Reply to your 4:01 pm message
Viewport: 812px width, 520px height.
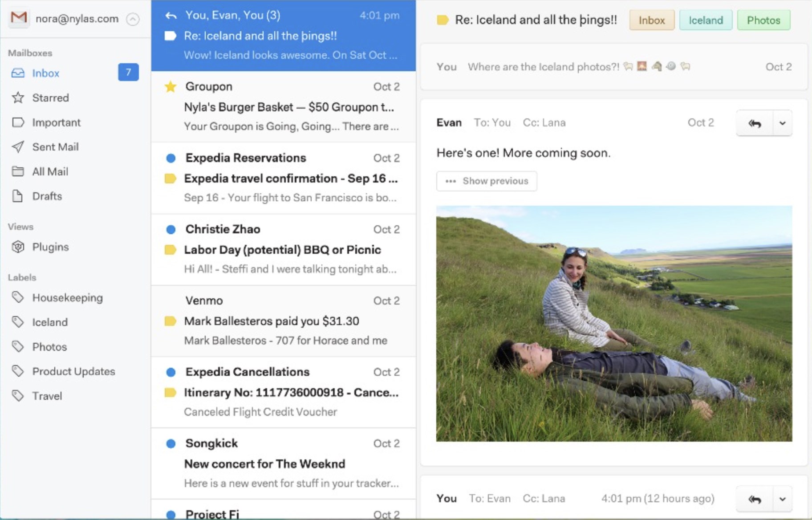tap(755, 499)
